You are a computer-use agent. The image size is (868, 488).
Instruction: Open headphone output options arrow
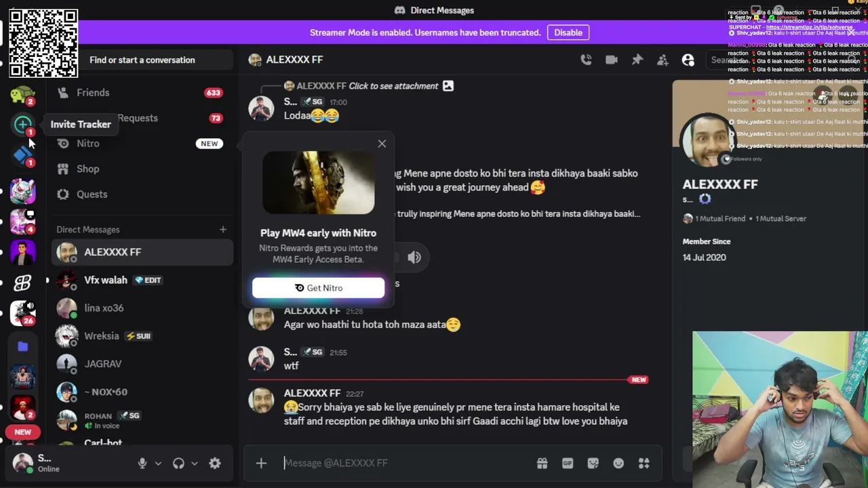coord(195,464)
